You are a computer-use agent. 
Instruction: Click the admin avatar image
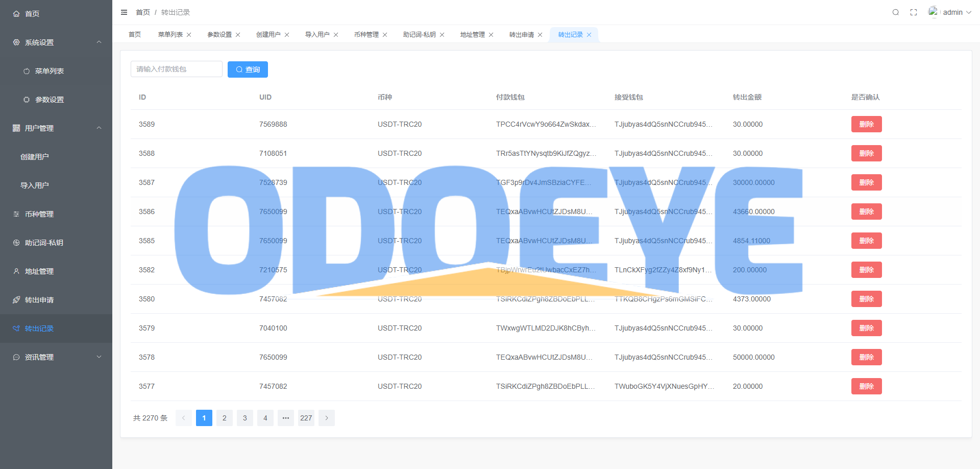pos(933,12)
